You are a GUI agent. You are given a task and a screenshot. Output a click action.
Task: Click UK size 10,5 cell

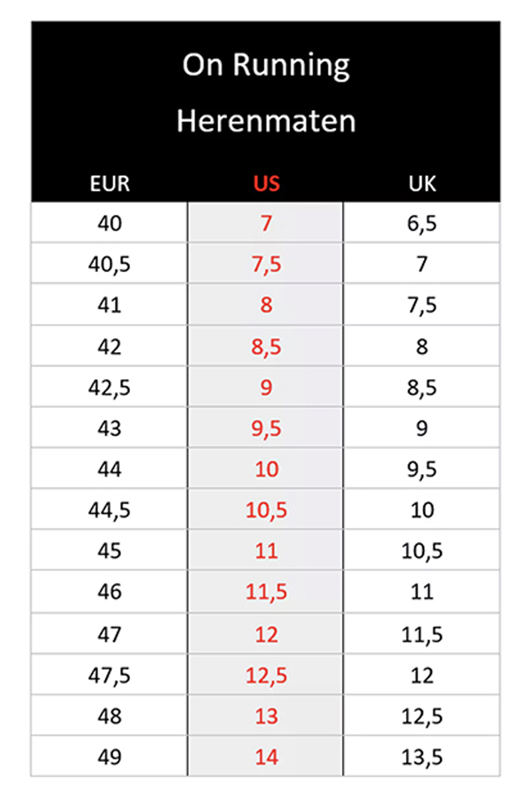pos(422,551)
